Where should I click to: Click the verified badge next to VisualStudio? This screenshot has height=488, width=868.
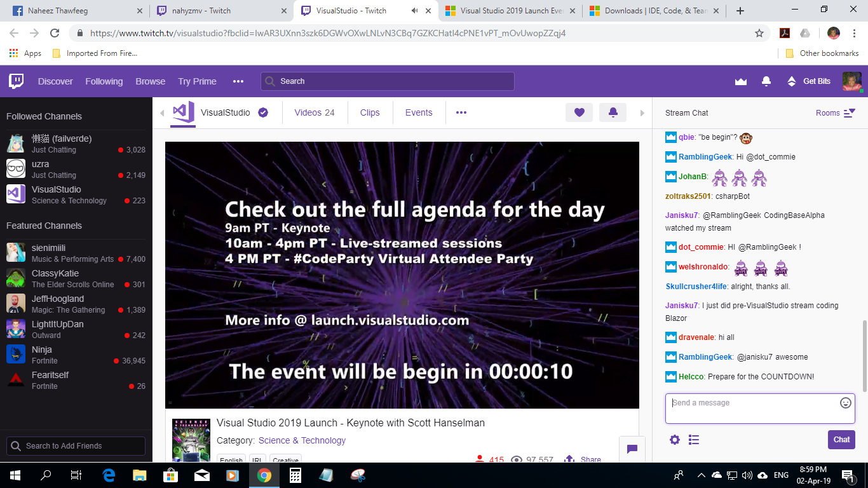click(263, 112)
